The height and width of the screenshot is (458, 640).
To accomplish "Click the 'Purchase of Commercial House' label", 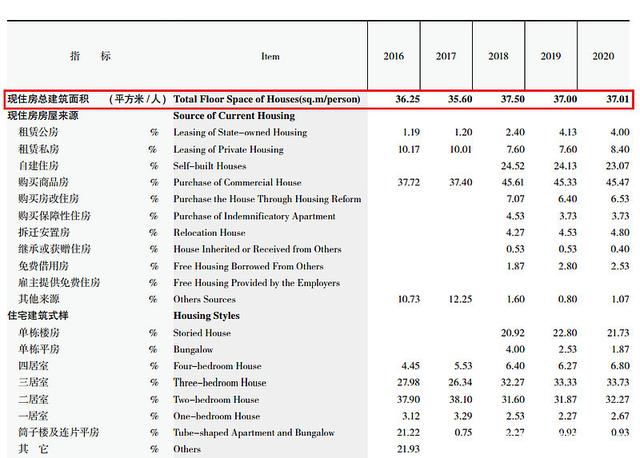I will pyautogui.click(x=237, y=183).
